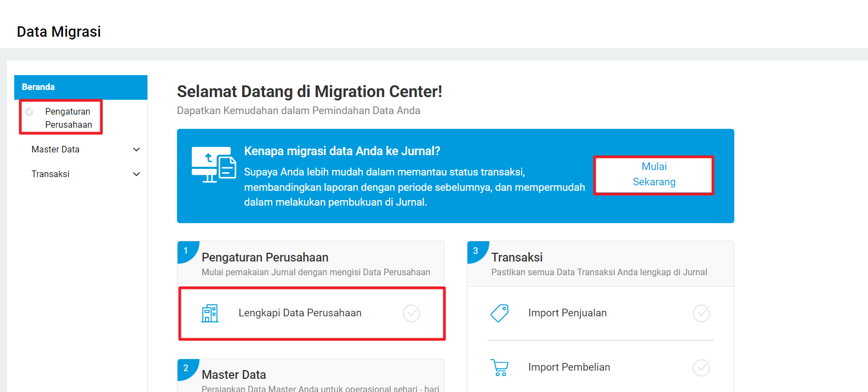
Task: Select the Beranda sidebar tab
Action: coord(38,87)
